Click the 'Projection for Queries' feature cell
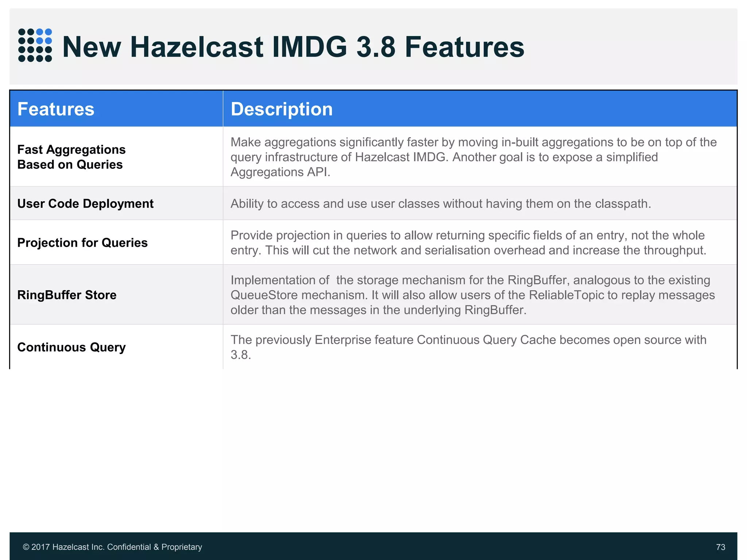Viewport: 747px width, 560px height. click(x=82, y=242)
